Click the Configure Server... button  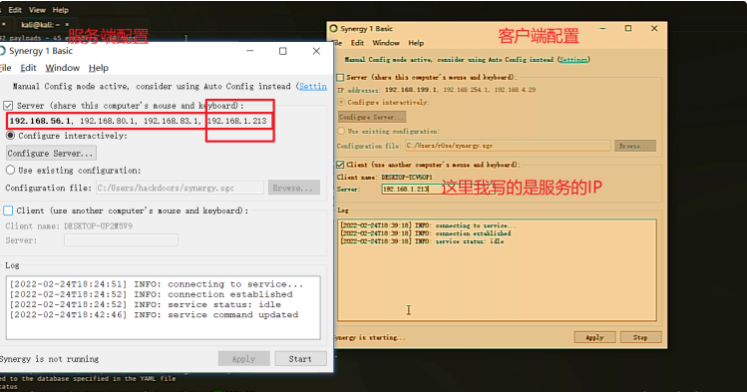pos(50,153)
